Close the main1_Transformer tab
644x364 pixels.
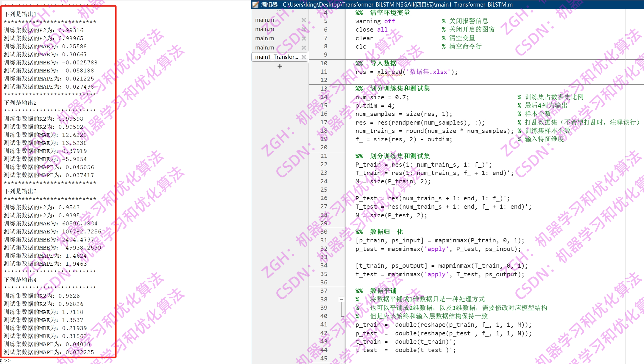(x=304, y=57)
